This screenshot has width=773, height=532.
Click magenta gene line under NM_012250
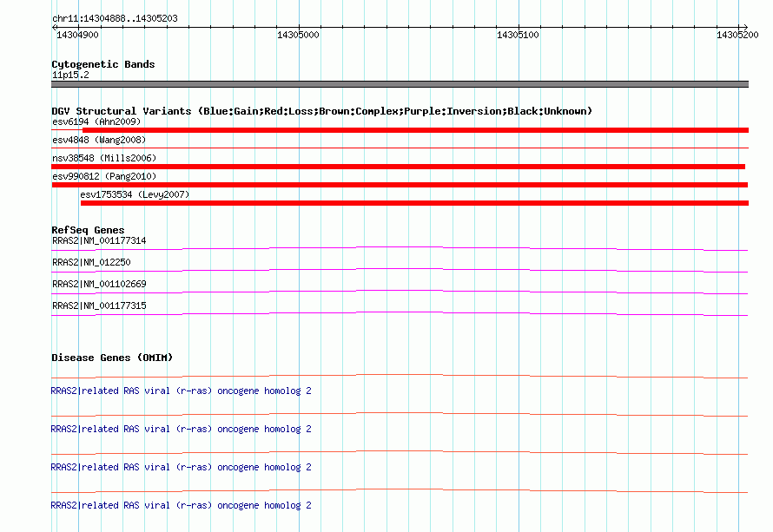click(x=400, y=270)
